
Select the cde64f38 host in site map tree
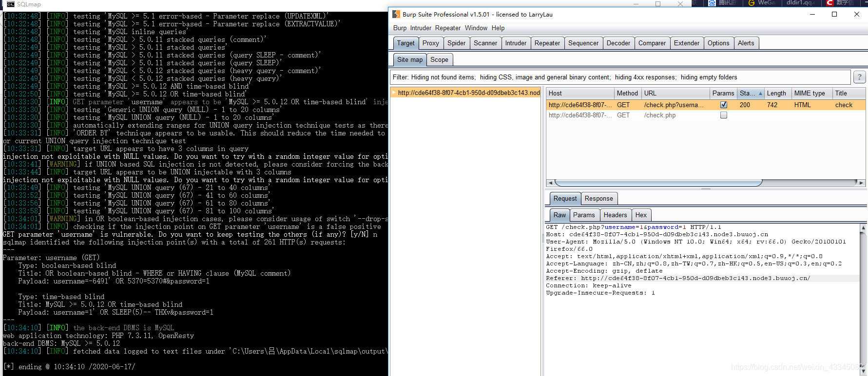469,93
